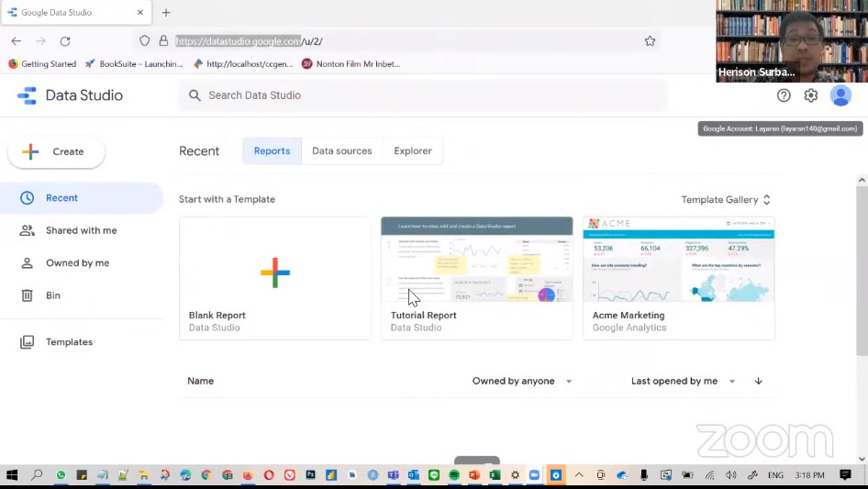
Task: Click the site lock icon
Action: tap(163, 41)
